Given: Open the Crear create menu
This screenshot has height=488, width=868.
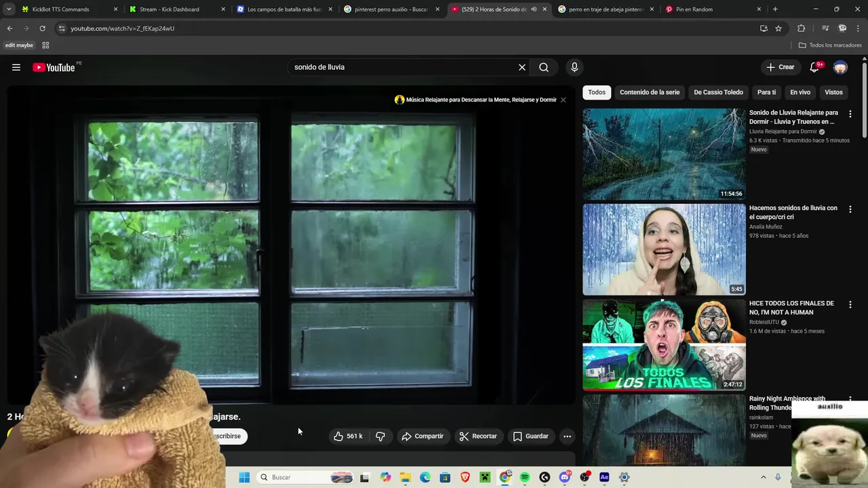Looking at the screenshot, I should 781,67.
